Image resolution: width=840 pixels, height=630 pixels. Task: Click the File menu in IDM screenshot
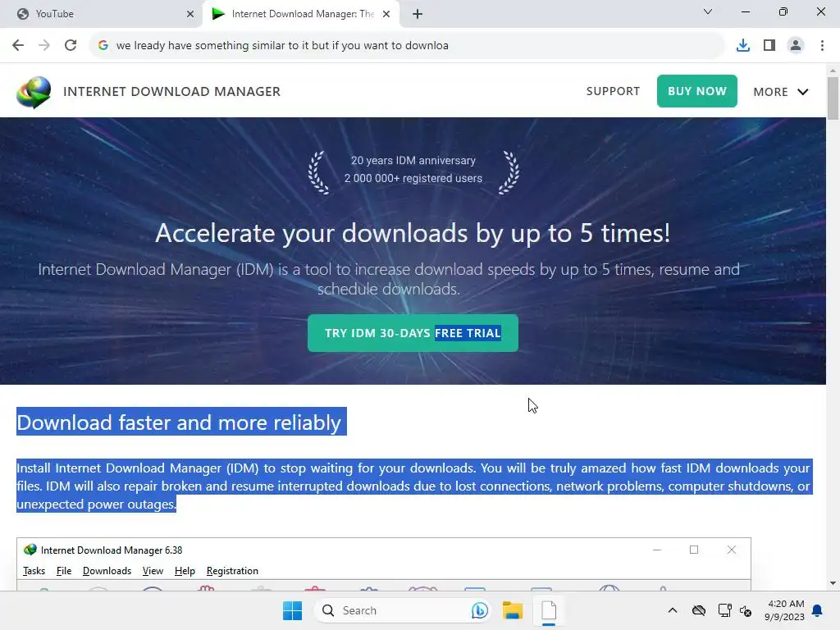[x=64, y=571]
